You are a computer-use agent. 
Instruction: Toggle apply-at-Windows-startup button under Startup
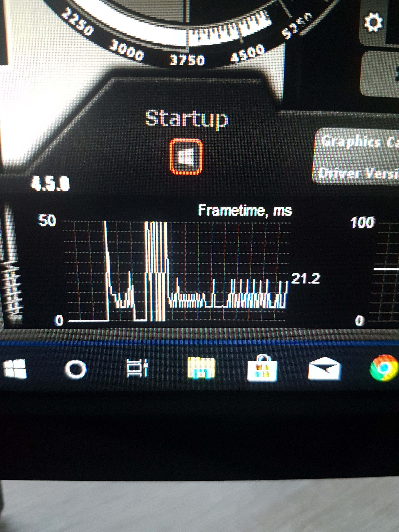(186, 157)
